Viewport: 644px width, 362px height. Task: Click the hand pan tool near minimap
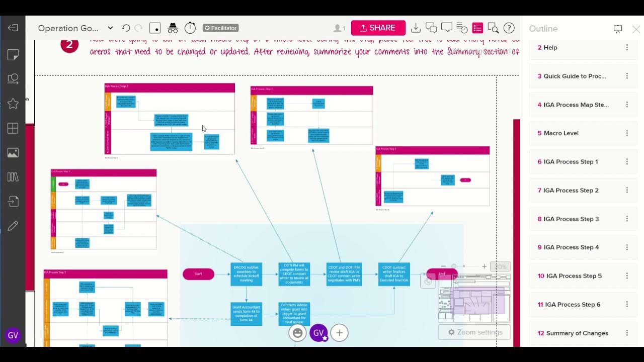click(x=428, y=282)
